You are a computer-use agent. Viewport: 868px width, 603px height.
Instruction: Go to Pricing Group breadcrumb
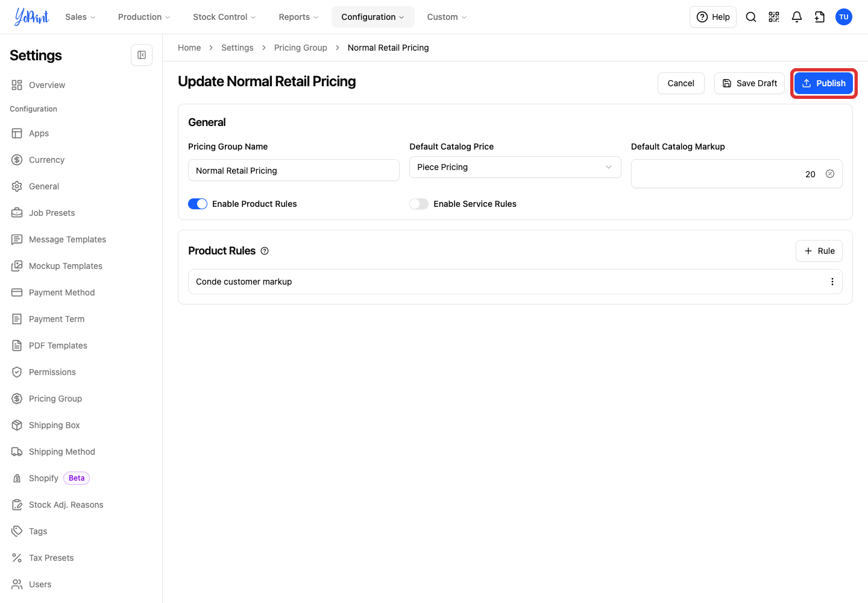point(301,48)
